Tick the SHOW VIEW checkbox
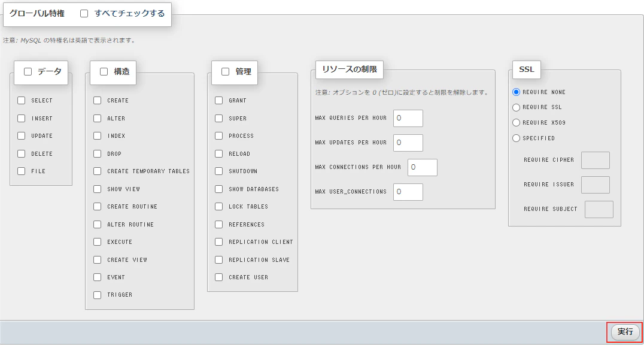Viewport: 644px width, 350px height. pos(98,189)
